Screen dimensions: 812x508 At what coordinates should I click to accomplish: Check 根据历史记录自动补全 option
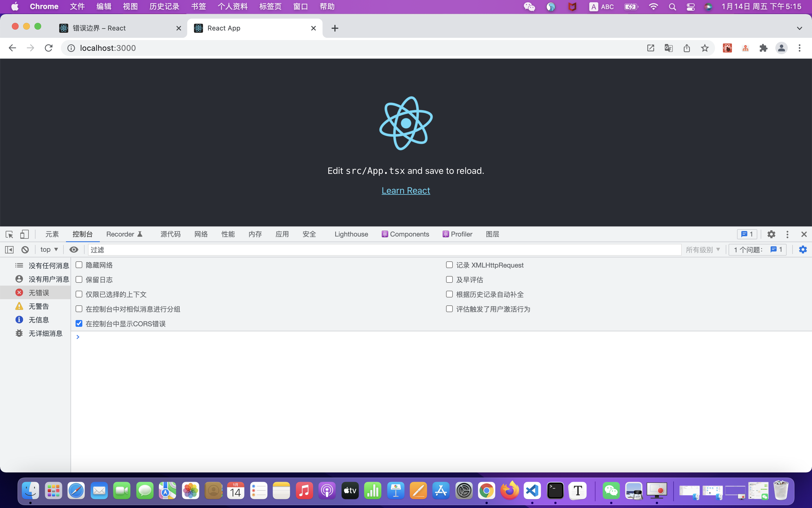coord(449,294)
